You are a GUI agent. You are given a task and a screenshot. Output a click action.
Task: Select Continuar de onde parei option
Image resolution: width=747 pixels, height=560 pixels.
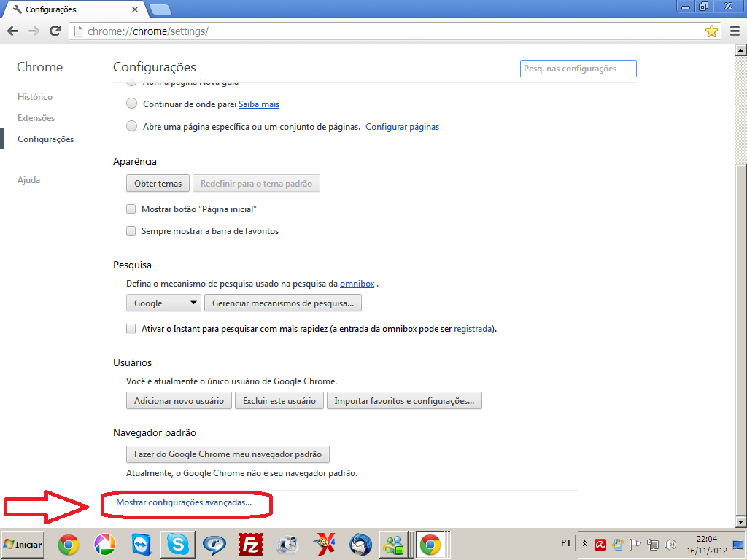tap(131, 104)
